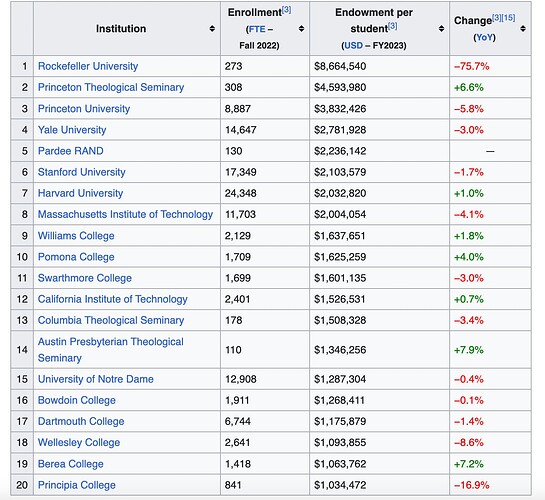This screenshot has width=545, height=500.
Task: Open California Institute of Technology link
Action: [113, 299]
